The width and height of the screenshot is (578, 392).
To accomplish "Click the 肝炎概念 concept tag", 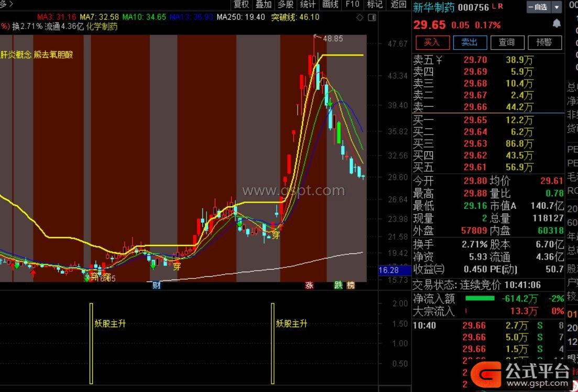I will 16,55.
